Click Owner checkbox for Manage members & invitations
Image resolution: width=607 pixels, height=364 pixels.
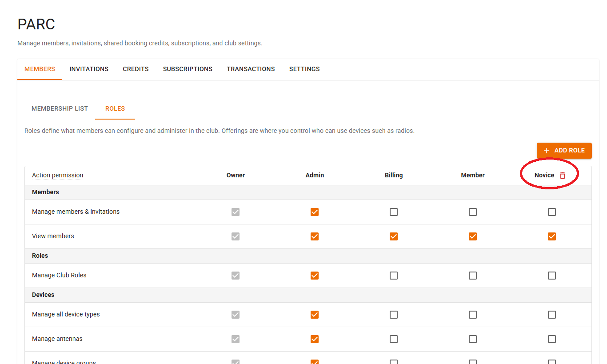click(x=236, y=212)
